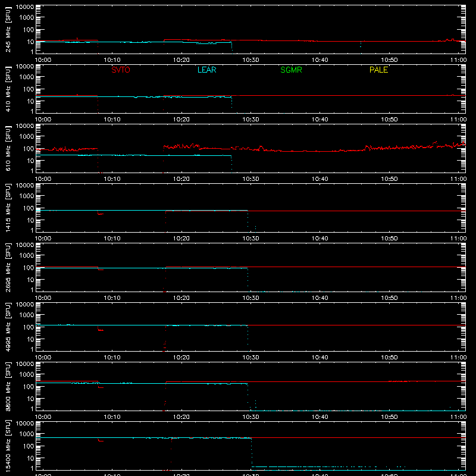Click 10:30 time label below 1415 MHz panel
Viewport: 476px width, 476px height.
coord(250,239)
